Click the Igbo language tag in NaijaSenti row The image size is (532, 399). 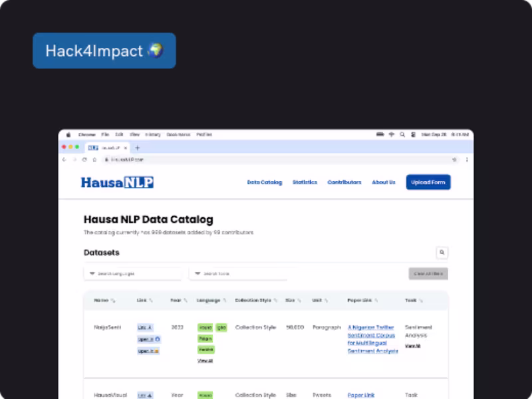[x=221, y=327]
